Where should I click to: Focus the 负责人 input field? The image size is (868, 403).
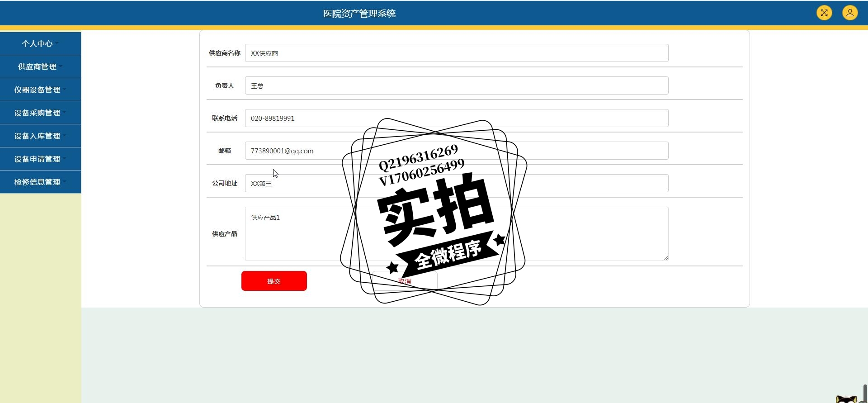457,85
